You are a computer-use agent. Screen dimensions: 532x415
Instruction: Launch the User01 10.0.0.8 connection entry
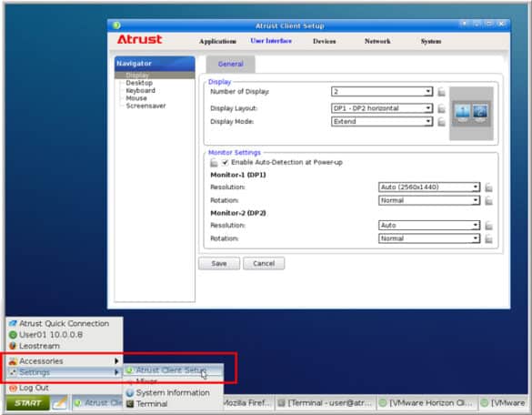(x=64, y=335)
